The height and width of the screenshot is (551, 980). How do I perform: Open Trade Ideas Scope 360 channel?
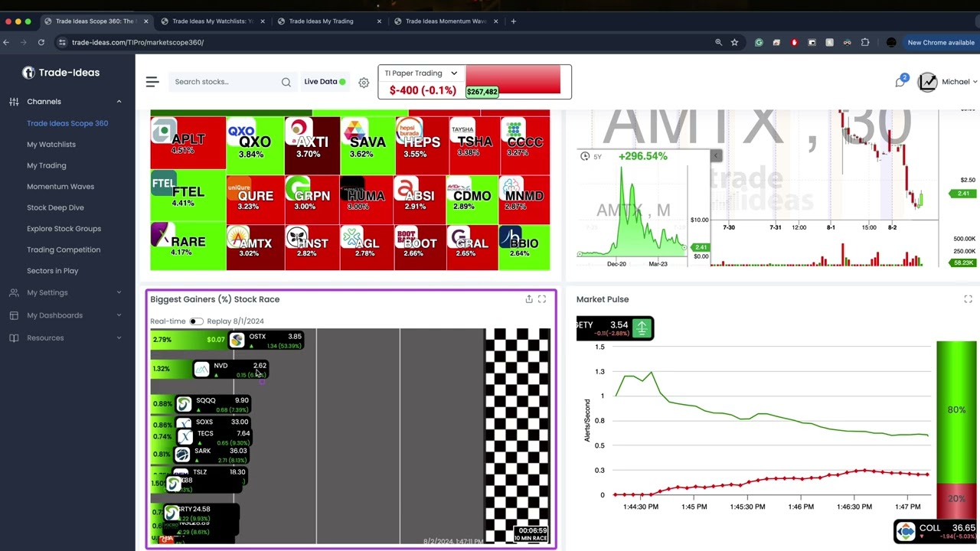(x=67, y=123)
